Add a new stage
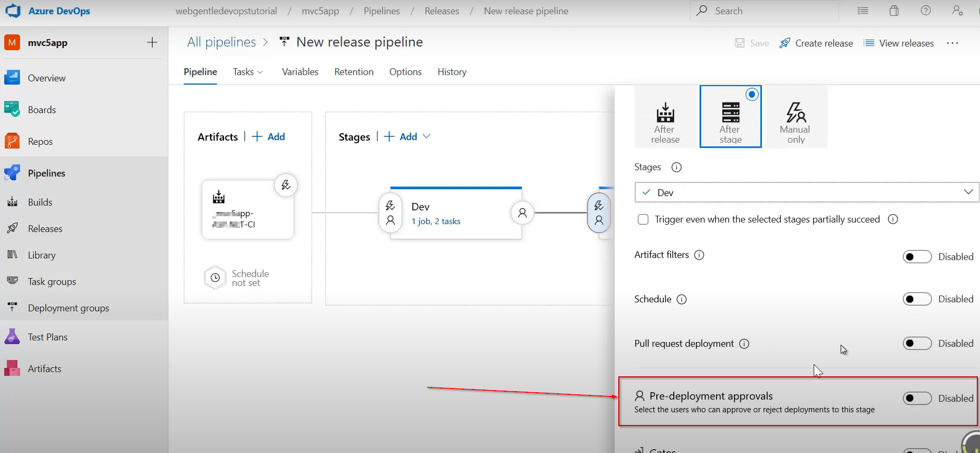This screenshot has height=453, width=980. click(x=401, y=136)
